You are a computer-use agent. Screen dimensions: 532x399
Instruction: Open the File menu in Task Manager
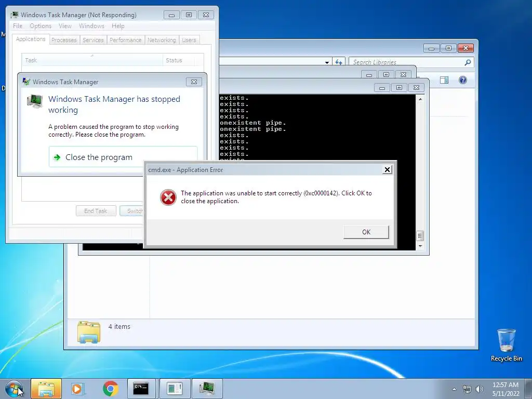[18, 26]
